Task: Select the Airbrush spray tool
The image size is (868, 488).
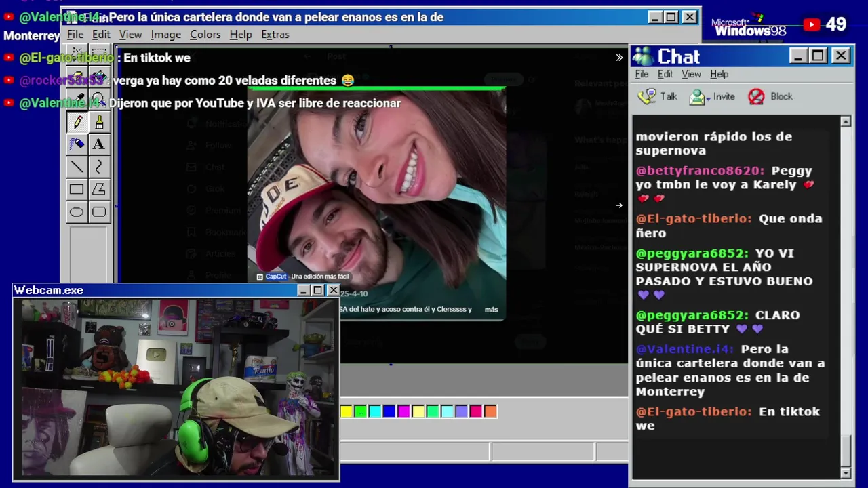Action: pos(77,144)
